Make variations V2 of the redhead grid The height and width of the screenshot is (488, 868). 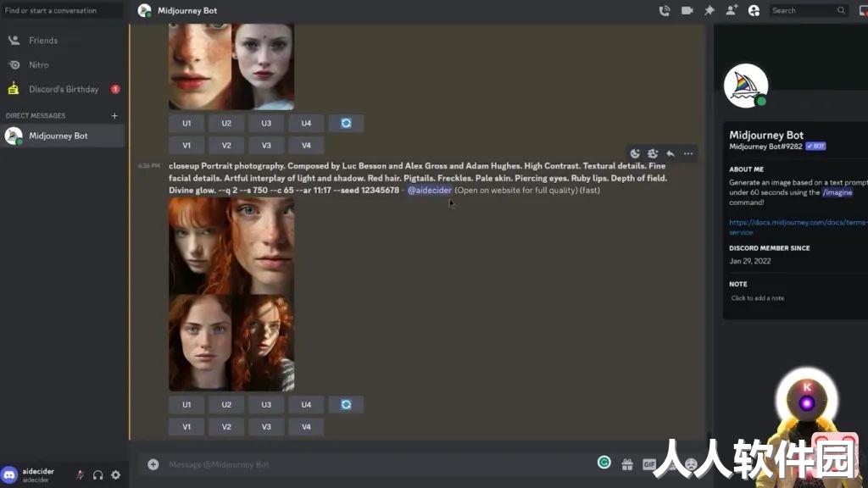click(x=226, y=427)
